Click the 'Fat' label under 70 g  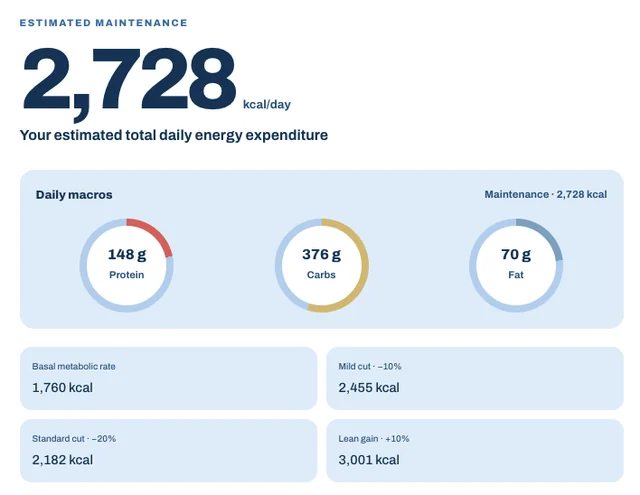516,275
